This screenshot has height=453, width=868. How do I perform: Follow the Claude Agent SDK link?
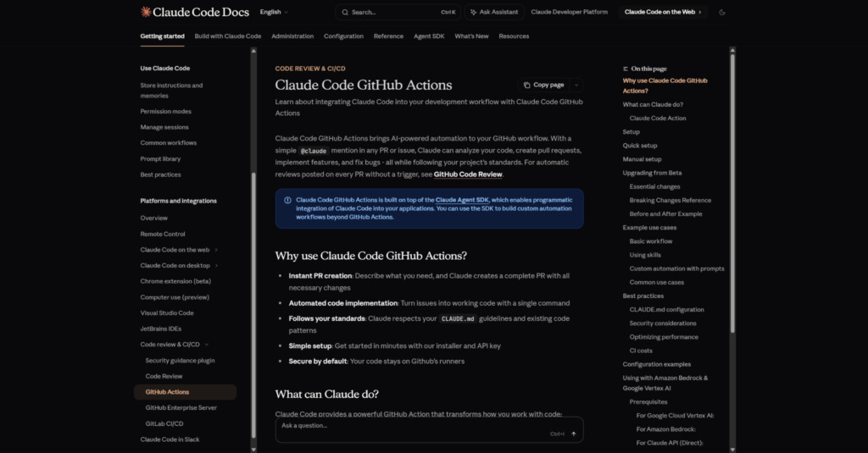462,200
